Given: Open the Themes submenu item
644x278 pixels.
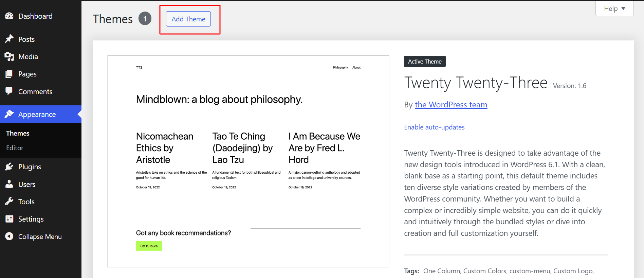Looking at the screenshot, I should (x=18, y=133).
